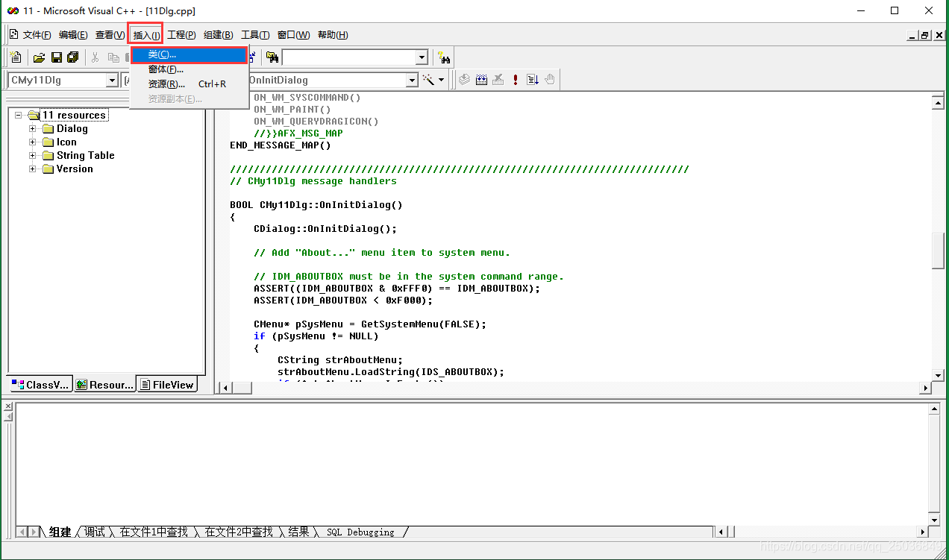Choose 资源(R)... from Insert menu

(189, 84)
